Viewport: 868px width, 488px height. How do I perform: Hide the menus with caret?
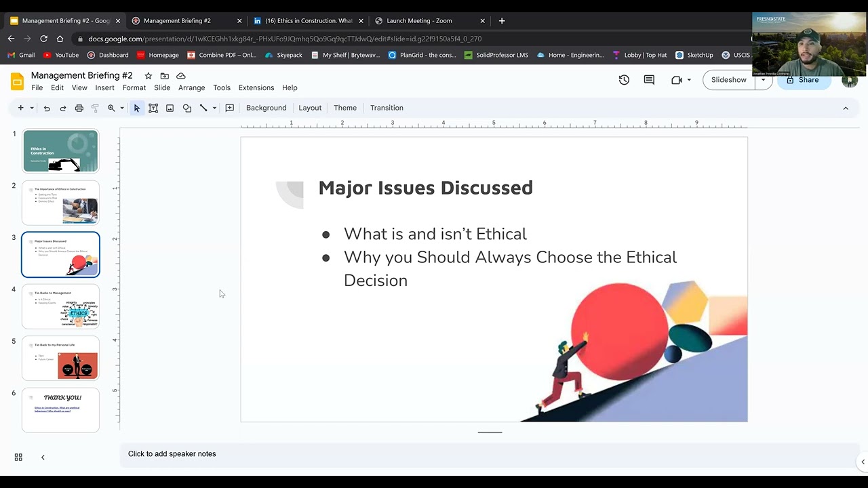click(846, 108)
